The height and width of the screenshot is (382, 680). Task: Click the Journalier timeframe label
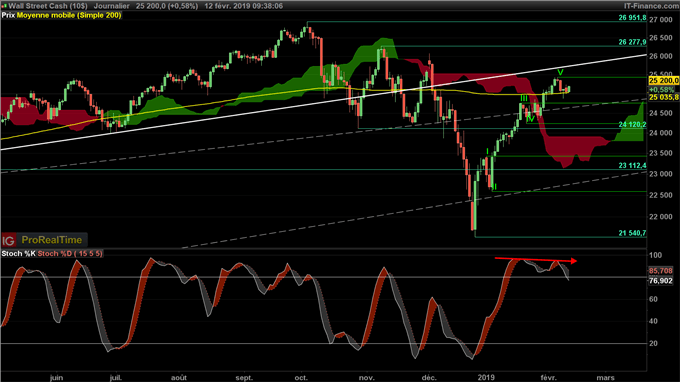[x=111, y=6]
